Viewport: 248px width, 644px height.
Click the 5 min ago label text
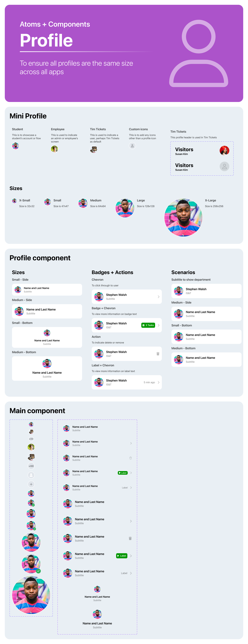[x=149, y=382]
